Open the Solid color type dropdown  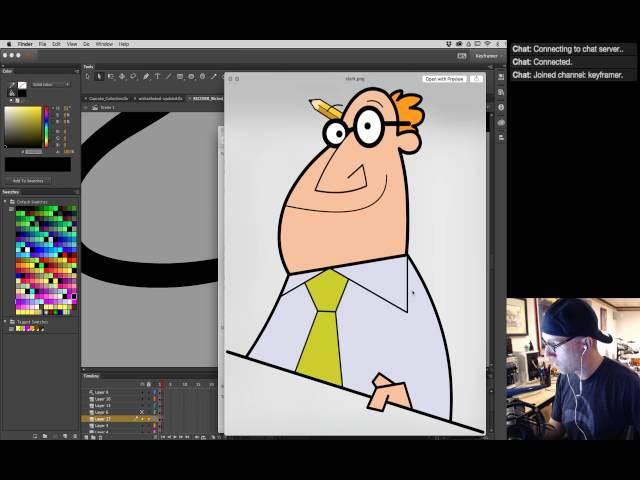point(51,84)
